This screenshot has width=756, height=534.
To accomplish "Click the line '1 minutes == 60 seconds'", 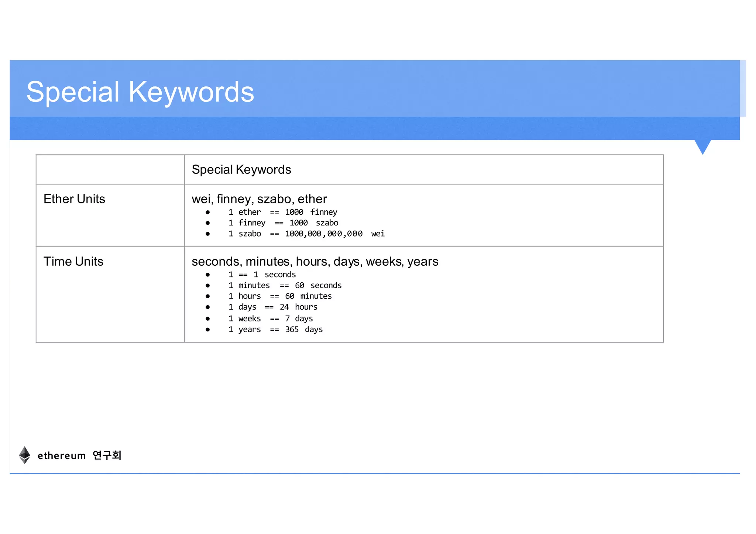I will (x=285, y=285).
